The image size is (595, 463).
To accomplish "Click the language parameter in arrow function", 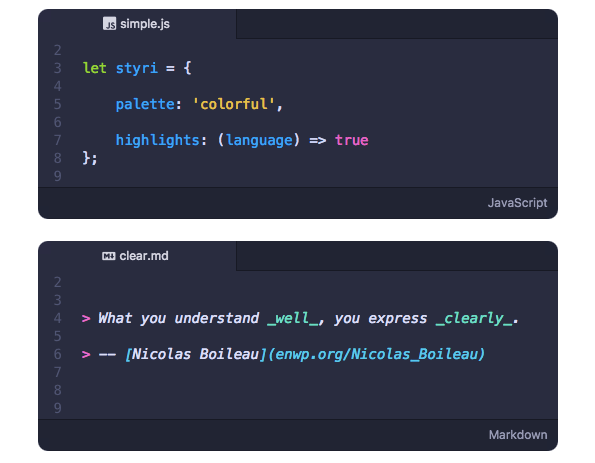I will coord(260,140).
